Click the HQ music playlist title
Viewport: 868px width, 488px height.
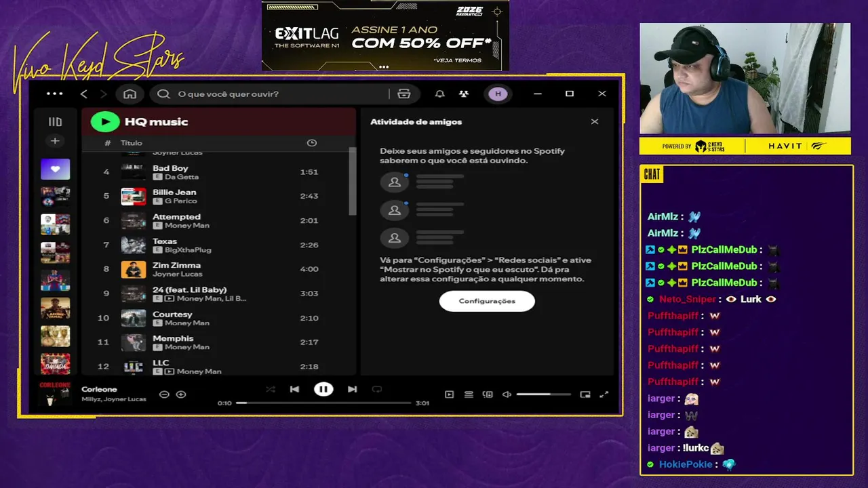click(x=156, y=122)
